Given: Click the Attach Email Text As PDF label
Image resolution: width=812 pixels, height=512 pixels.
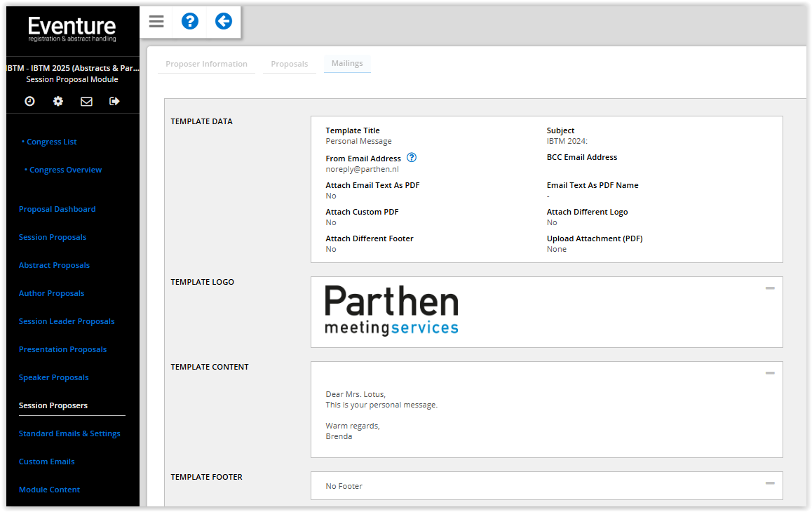Looking at the screenshot, I should [373, 185].
